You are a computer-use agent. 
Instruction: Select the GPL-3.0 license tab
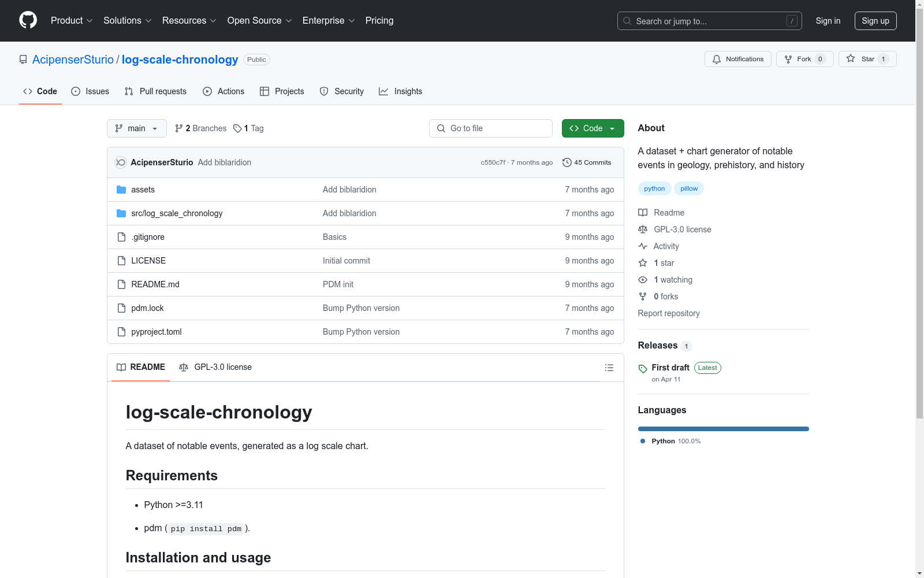tap(215, 367)
